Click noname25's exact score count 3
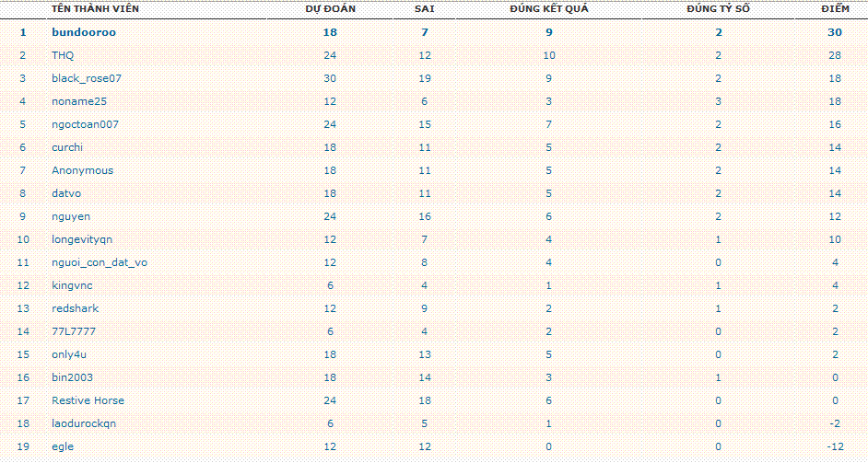Screen dimensions: 868x463 [x=719, y=101]
